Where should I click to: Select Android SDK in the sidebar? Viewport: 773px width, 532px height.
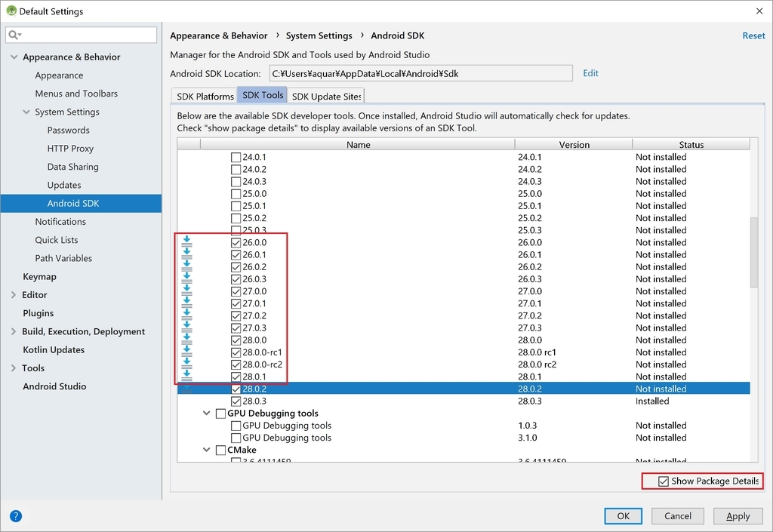[81, 204]
